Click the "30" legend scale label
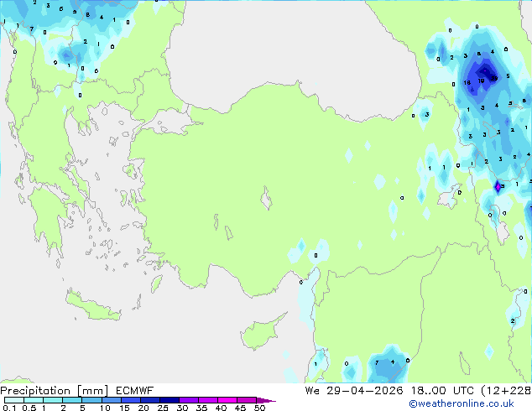This screenshot has width=532, height=411. [182, 408]
